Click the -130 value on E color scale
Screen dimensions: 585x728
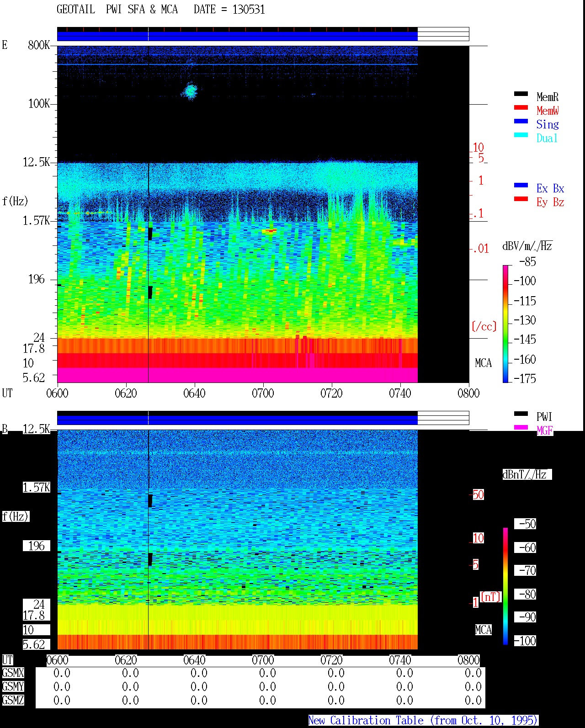coord(525,320)
